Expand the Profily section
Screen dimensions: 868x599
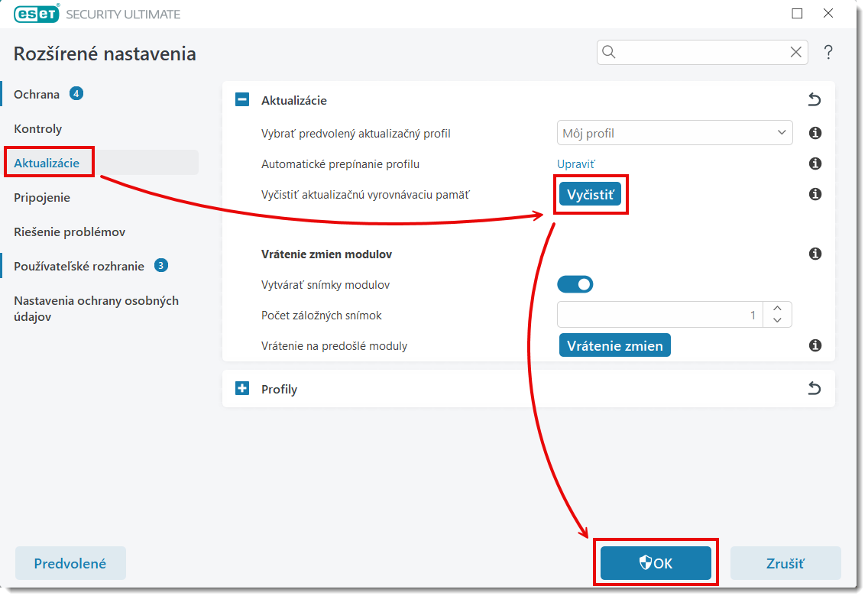coord(242,389)
